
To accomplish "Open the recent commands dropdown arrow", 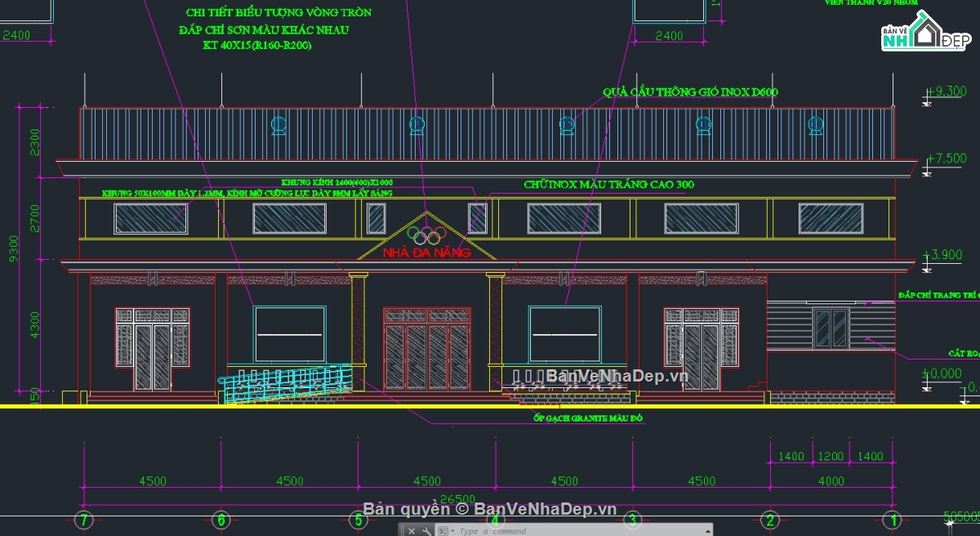I will [x=452, y=530].
